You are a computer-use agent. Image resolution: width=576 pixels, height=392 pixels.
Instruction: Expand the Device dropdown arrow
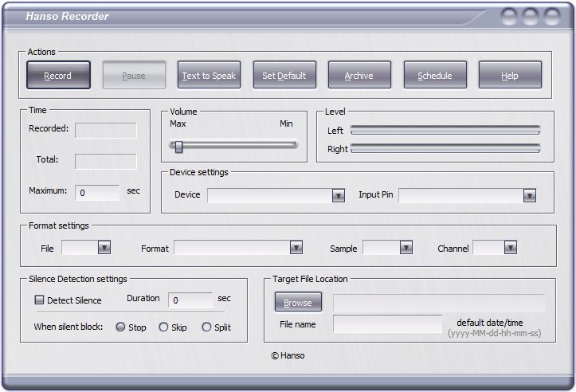tap(338, 195)
